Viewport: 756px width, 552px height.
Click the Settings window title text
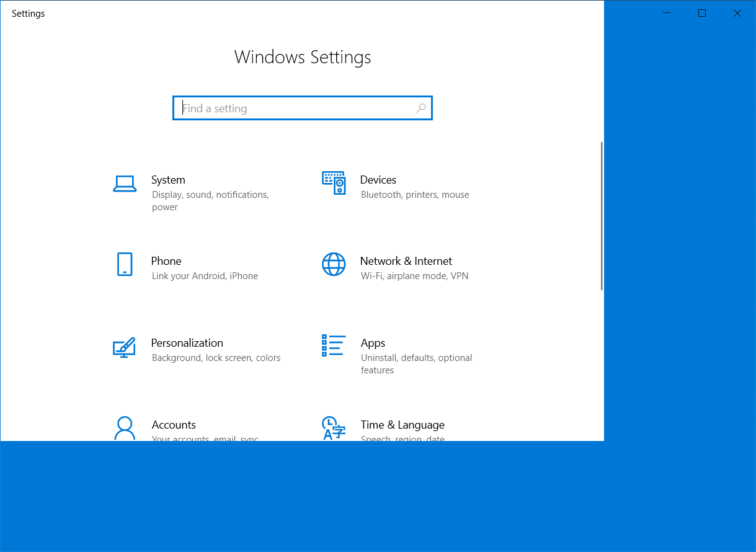pos(29,14)
